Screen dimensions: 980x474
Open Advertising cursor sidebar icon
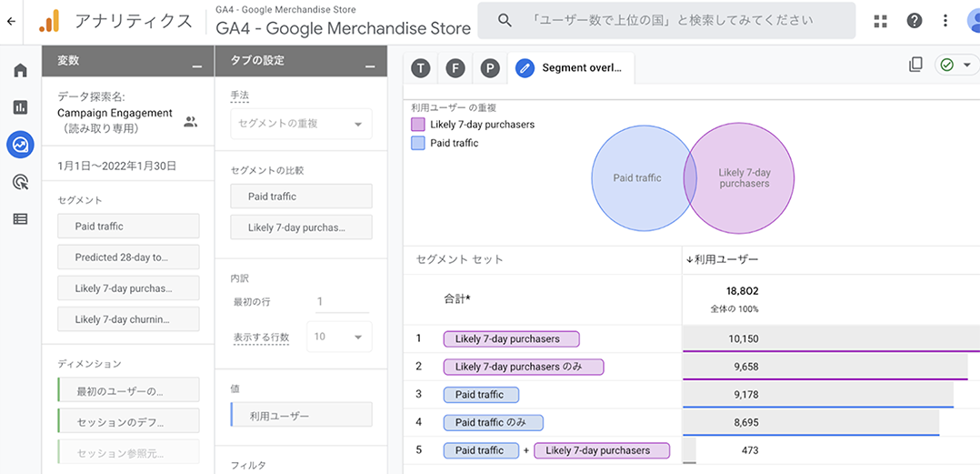20,182
